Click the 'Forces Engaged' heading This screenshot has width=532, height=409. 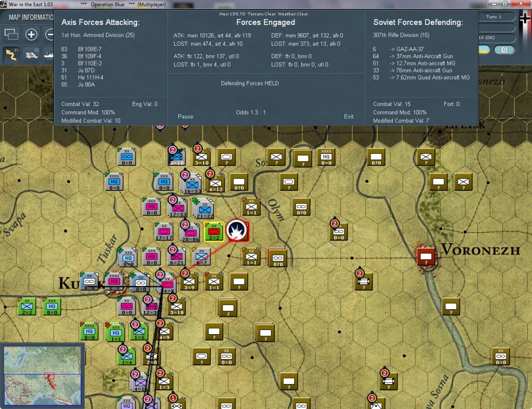pos(265,22)
